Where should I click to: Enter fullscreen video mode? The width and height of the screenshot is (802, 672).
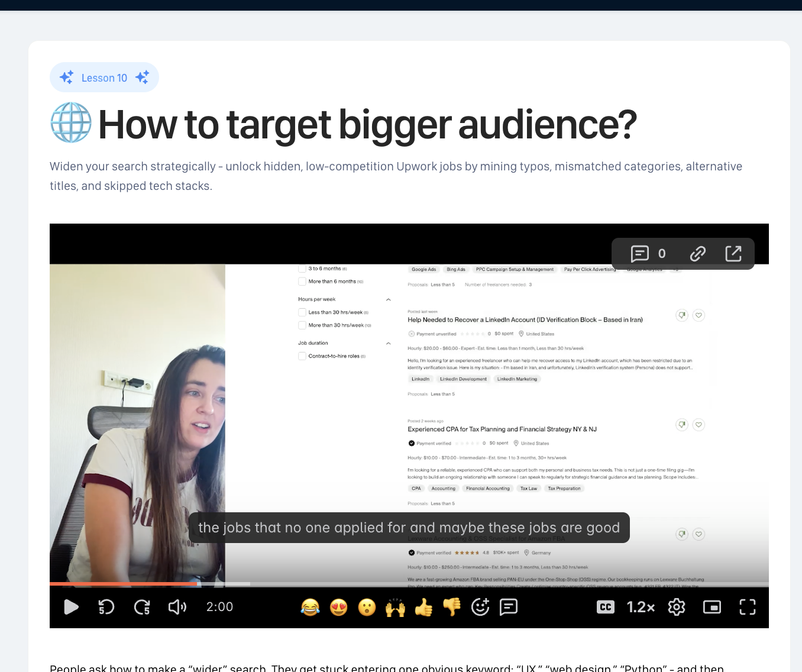tap(748, 607)
